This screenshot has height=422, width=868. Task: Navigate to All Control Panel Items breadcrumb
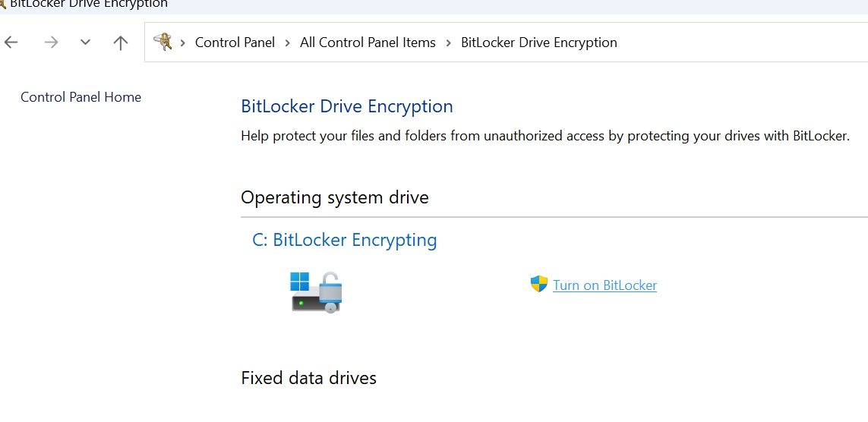(368, 43)
